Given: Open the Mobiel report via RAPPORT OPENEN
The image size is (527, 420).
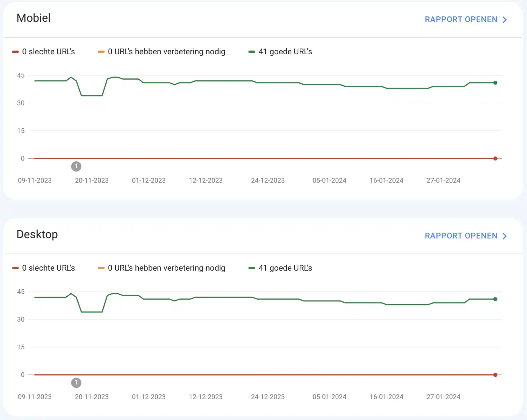Looking at the screenshot, I should click(x=466, y=19).
